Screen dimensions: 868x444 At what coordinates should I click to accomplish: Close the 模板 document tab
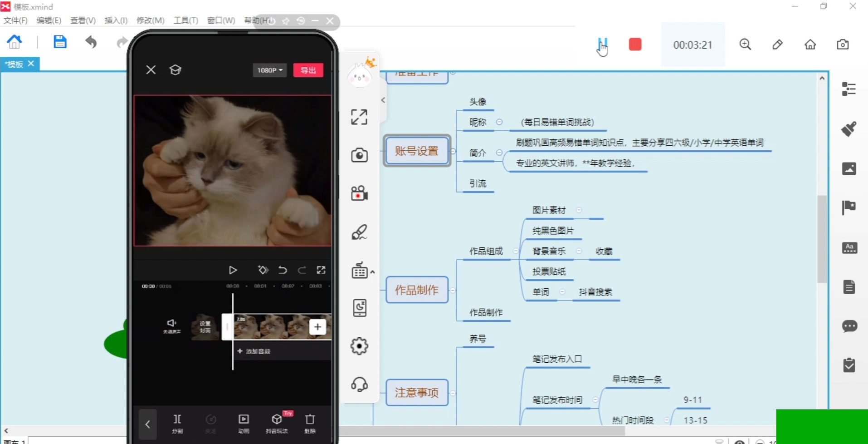click(31, 64)
